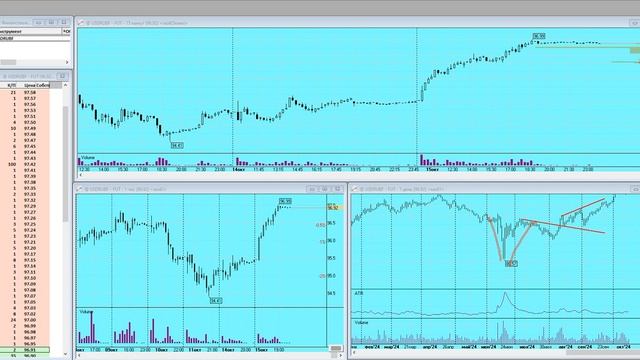Click the chart icon in the daily chart title bar
The image size is (640, 360).
coord(354,189)
